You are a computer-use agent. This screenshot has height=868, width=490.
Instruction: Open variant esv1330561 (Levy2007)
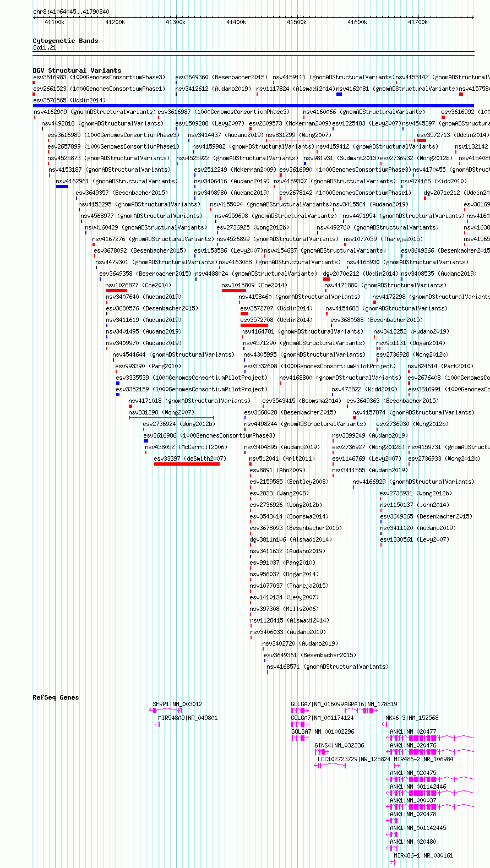[x=415, y=539]
